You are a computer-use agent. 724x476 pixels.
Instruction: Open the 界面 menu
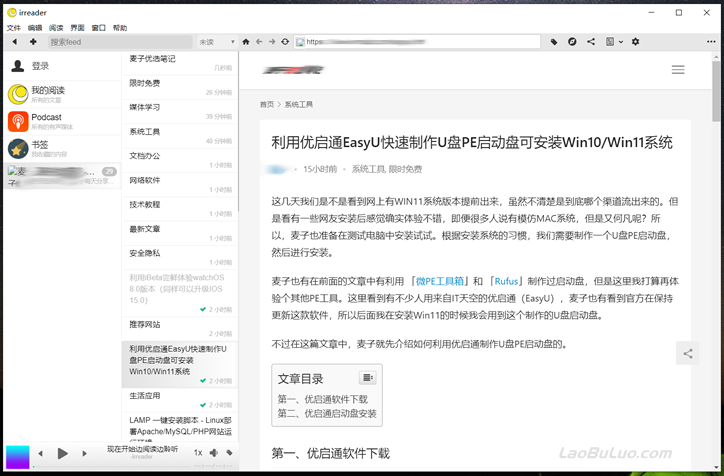click(77, 28)
